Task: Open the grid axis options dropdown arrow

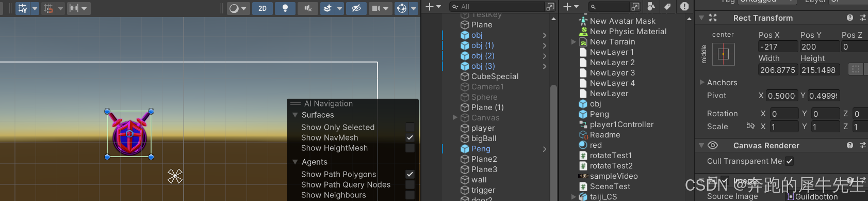Action: tap(35, 8)
